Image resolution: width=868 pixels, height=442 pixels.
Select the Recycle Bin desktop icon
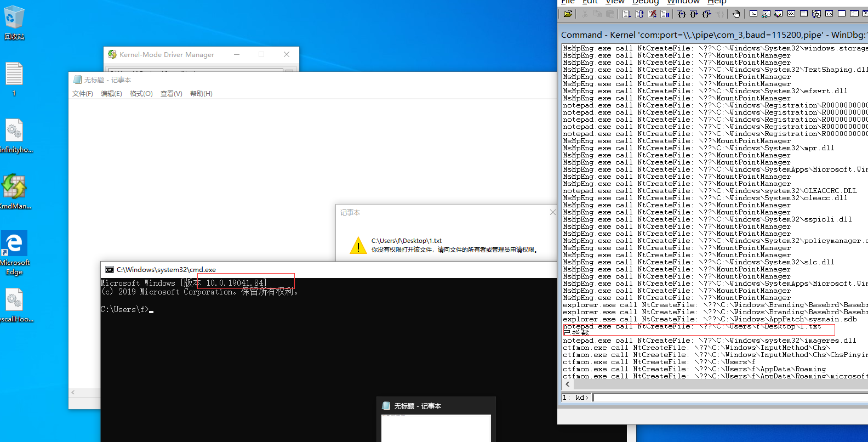coord(14,22)
